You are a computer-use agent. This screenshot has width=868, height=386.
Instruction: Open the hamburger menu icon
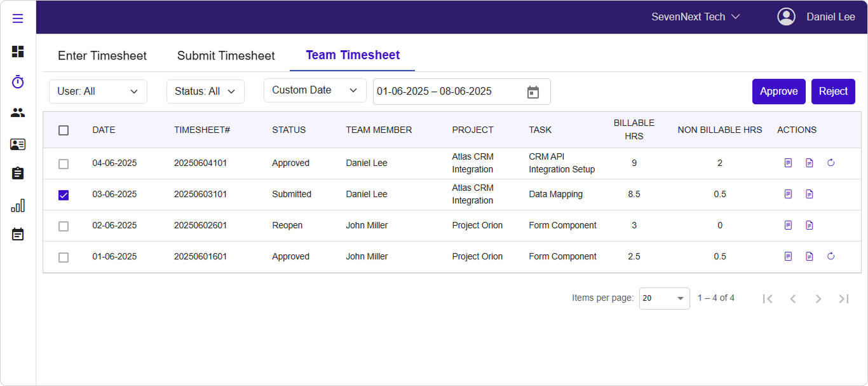click(x=18, y=18)
